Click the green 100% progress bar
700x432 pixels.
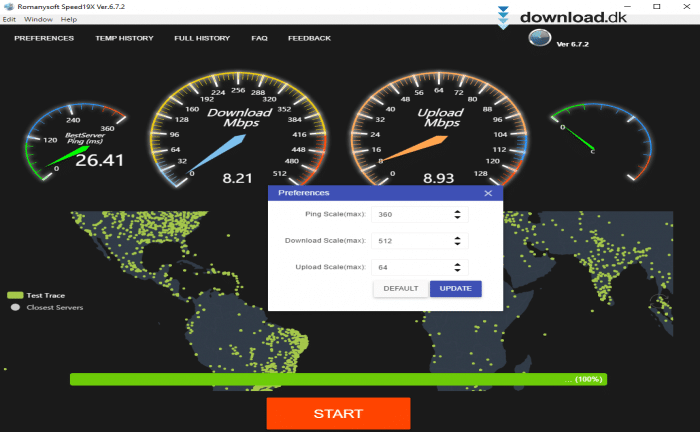point(338,379)
